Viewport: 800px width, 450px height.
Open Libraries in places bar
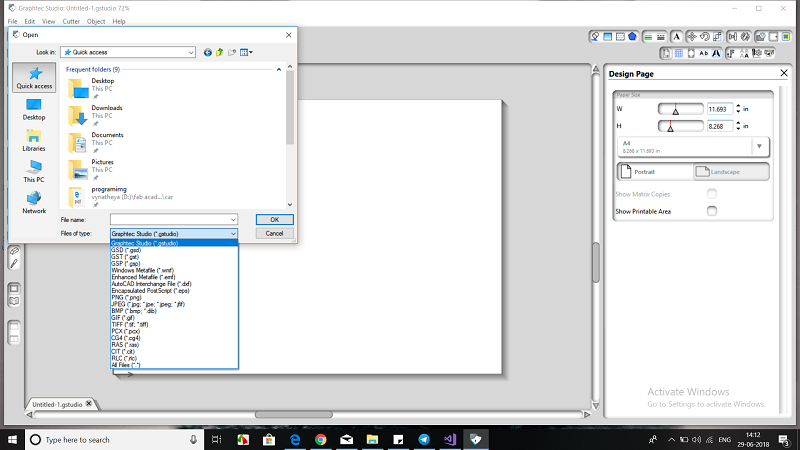tap(34, 140)
